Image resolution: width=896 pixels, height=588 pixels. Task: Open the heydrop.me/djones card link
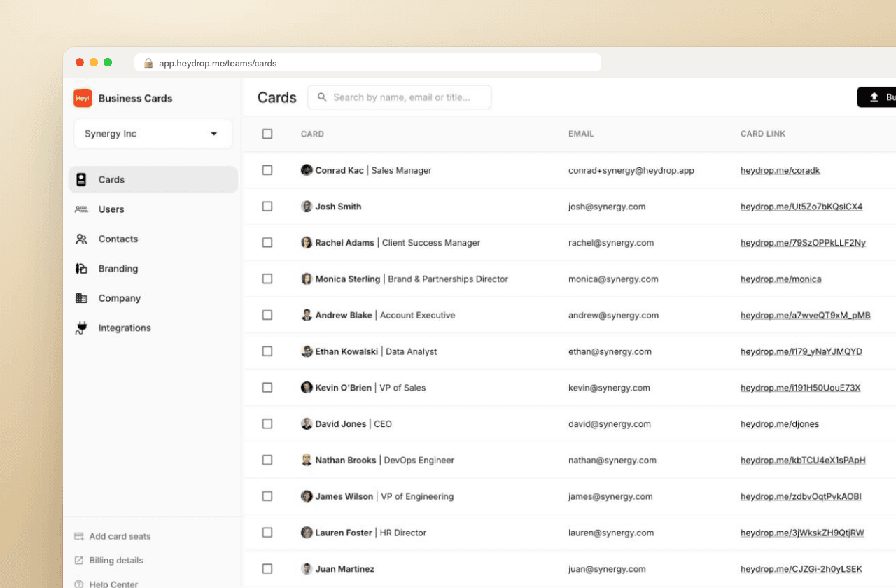click(x=780, y=424)
